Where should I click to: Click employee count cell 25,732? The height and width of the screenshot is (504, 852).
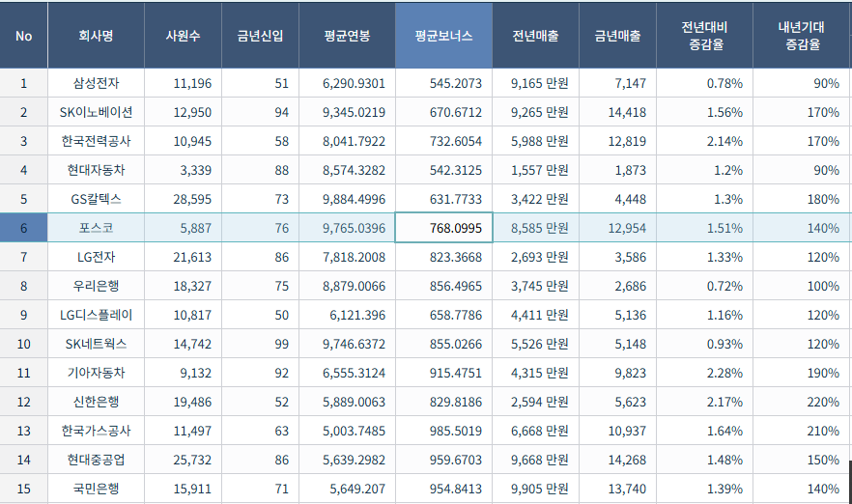(x=184, y=460)
